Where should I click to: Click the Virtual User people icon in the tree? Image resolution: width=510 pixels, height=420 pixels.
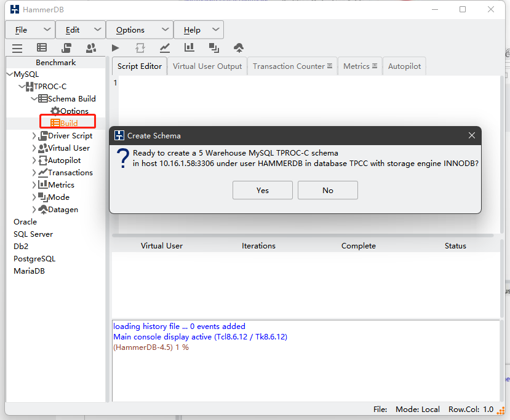pos(42,148)
